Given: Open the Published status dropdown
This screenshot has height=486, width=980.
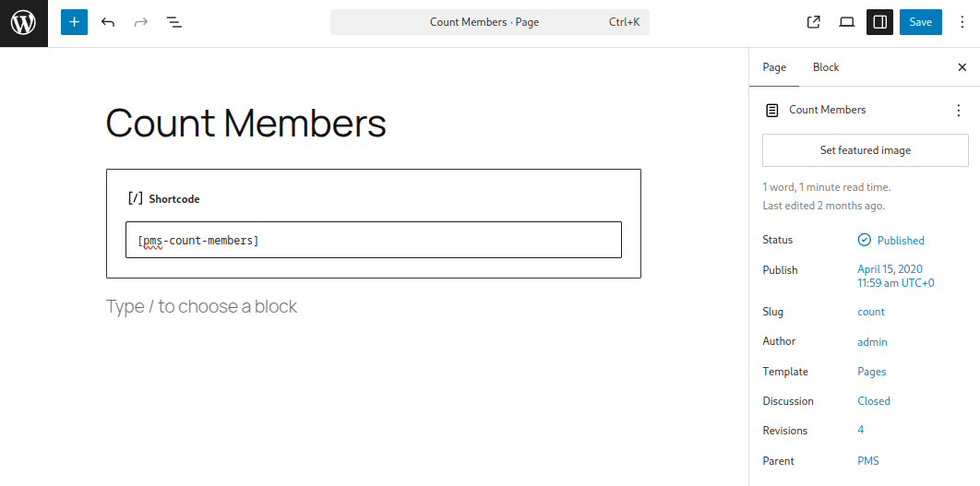Looking at the screenshot, I should [x=891, y=241].
